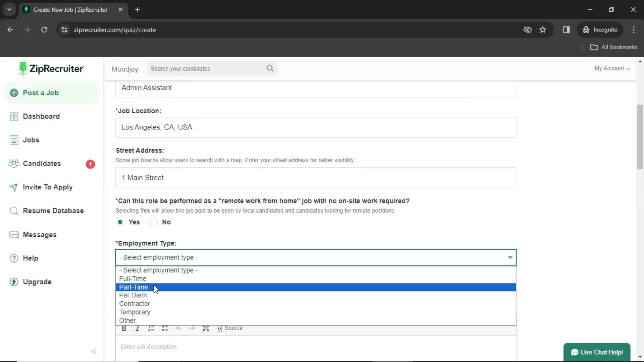The image size is (644, 362).
Task: Open the My Account menu
Action: click(x=612, y=68)
